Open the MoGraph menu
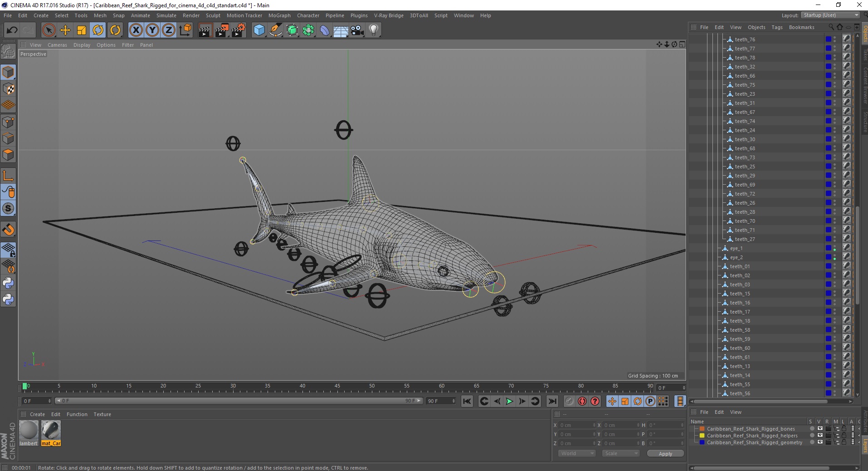 279,15
